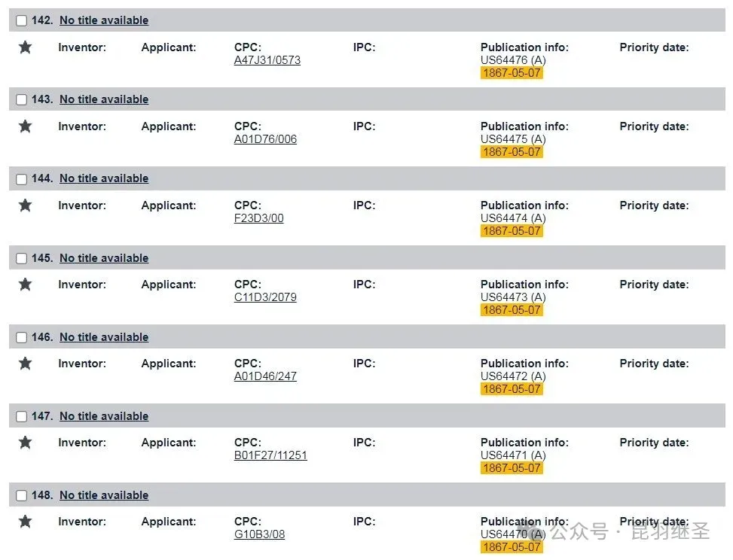Follow the CPC link F23D3/00

click(x=259, y=218)
